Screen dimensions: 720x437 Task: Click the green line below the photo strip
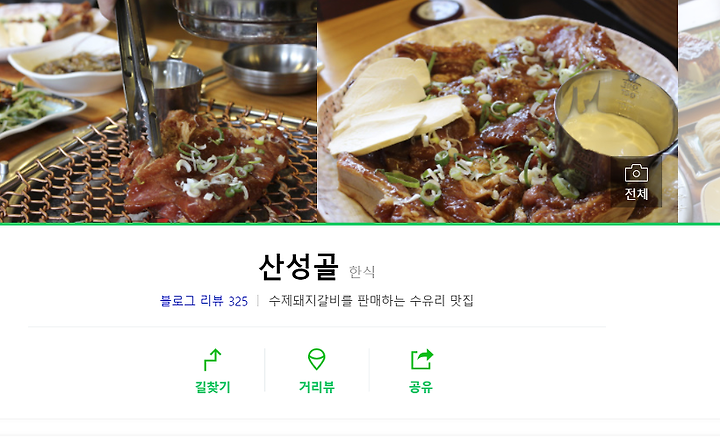click(x=360, y=224)
